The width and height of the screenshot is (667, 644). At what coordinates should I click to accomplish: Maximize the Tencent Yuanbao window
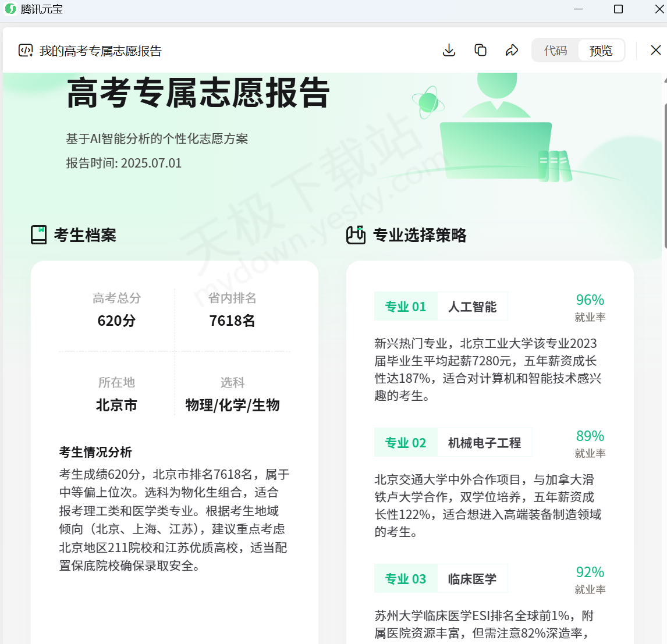[x=618, y=9]
